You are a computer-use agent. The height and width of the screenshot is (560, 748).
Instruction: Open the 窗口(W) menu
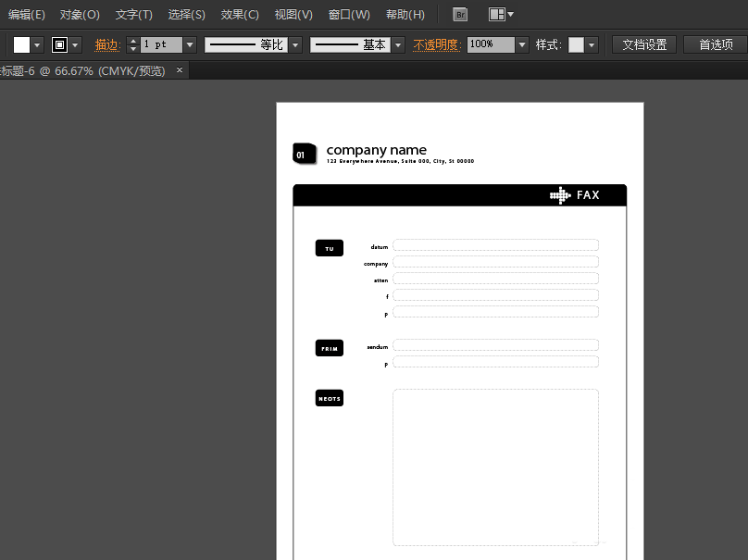pos(349,15)
